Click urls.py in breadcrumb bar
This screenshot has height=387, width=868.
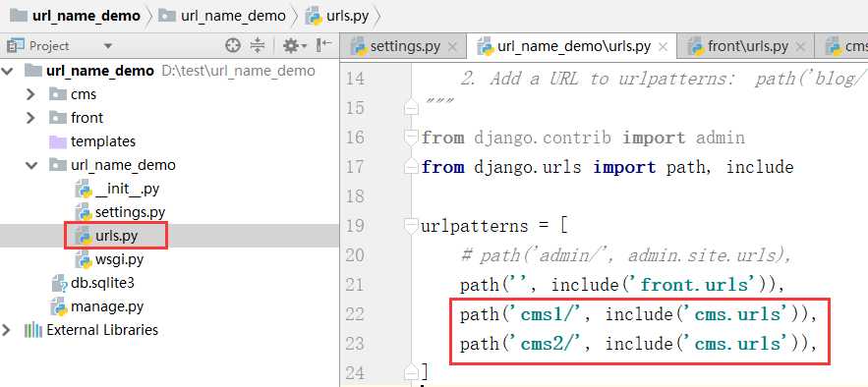point(337,16)
